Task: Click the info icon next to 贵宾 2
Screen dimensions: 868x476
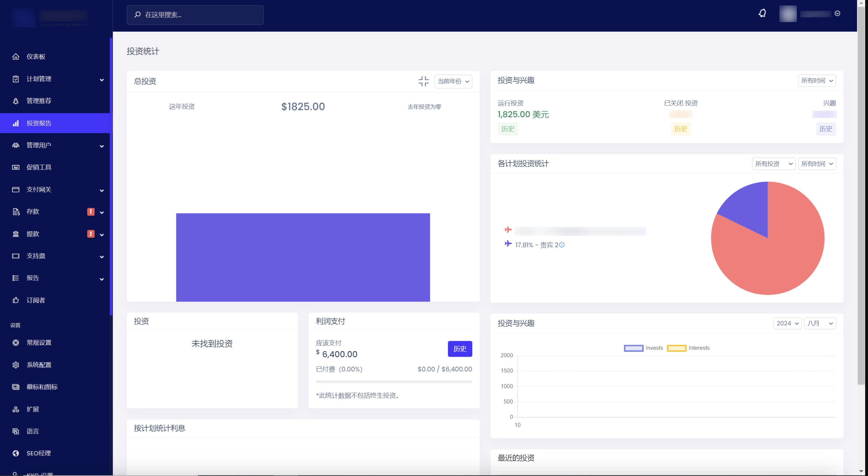Action: point(562,245)
